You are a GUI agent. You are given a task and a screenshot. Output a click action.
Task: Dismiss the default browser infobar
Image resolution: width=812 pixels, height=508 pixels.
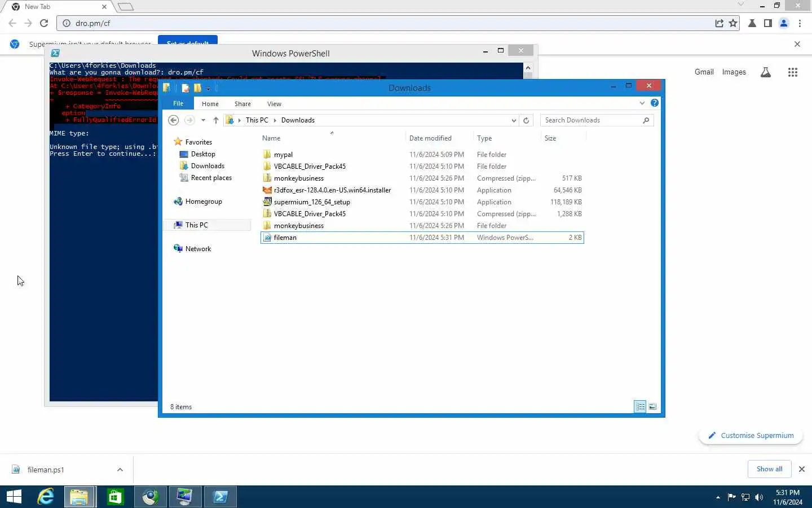point(797,44)
